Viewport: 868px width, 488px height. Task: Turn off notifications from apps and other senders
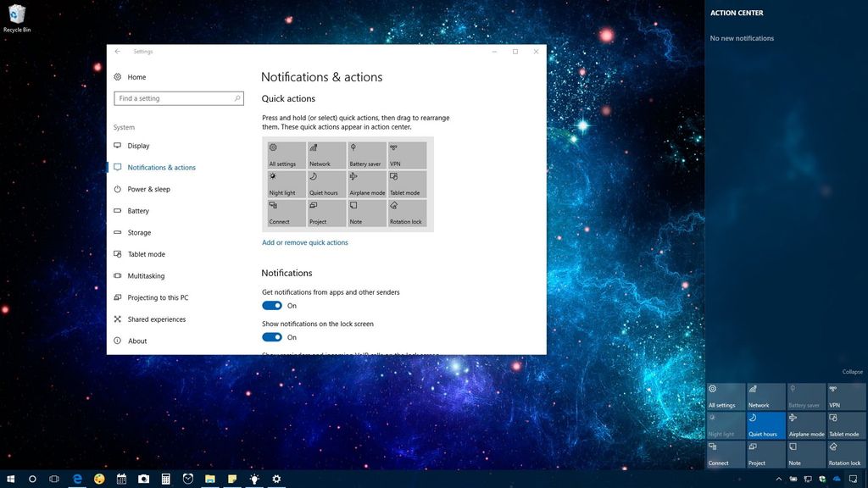click(x=271, y=306)
